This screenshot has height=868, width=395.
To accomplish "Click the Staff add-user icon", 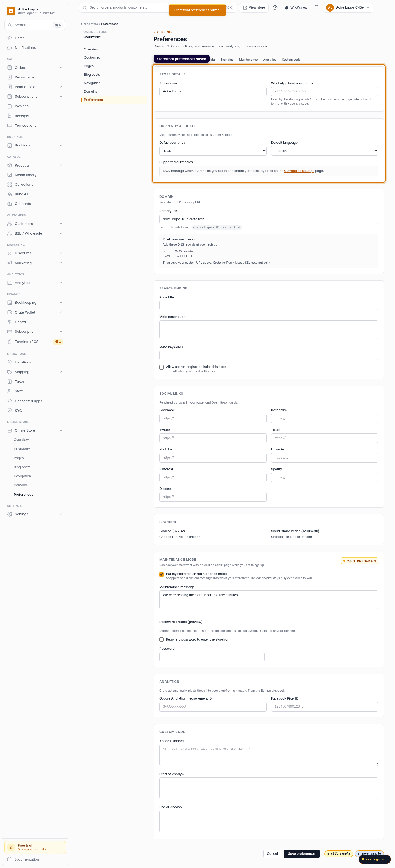I will (x=9, y=391).
